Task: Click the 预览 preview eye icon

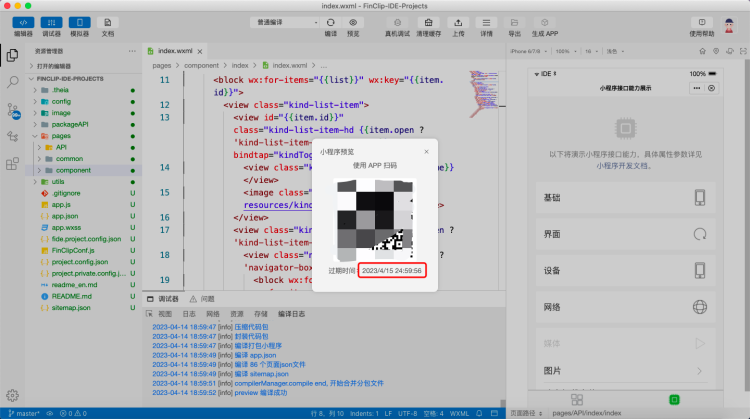Action: (x=353, y=22)
